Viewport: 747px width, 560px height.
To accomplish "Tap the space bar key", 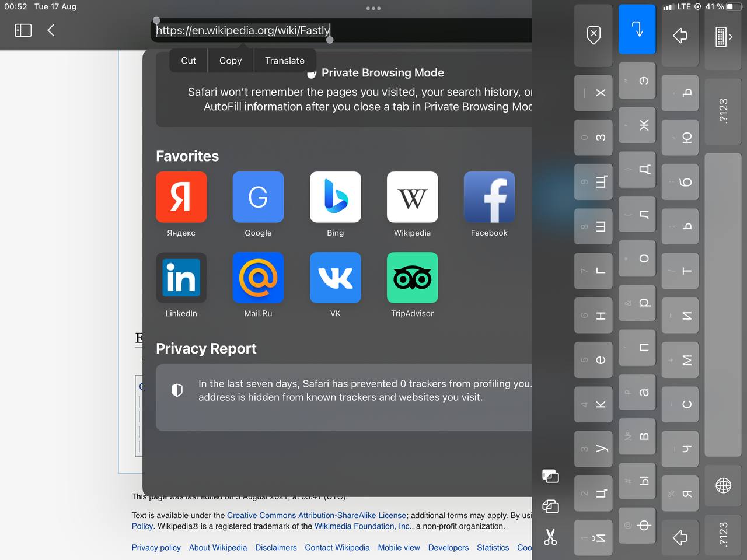I will [x=724, y=304].
